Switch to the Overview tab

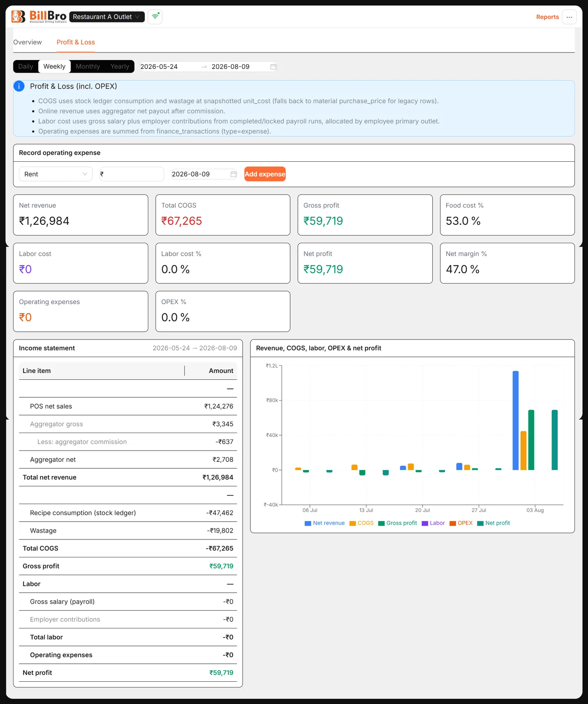(x=27, y=42)
